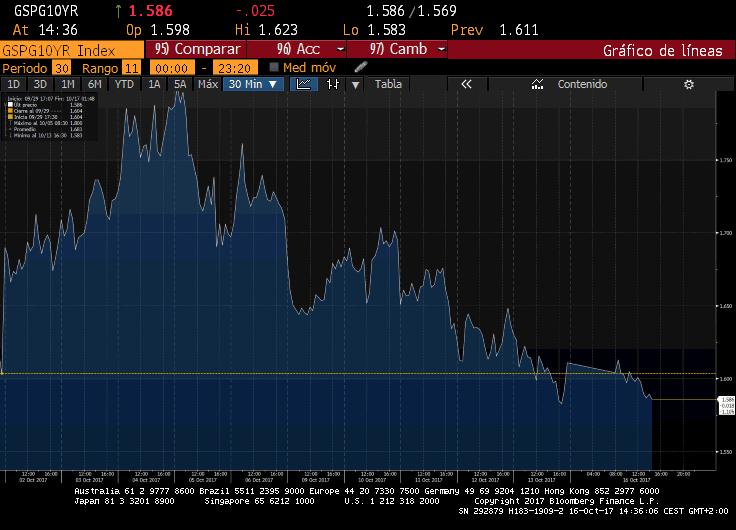The image size is (736, 530).
Task: Click the current price axis label
Action: coord(727,406)
